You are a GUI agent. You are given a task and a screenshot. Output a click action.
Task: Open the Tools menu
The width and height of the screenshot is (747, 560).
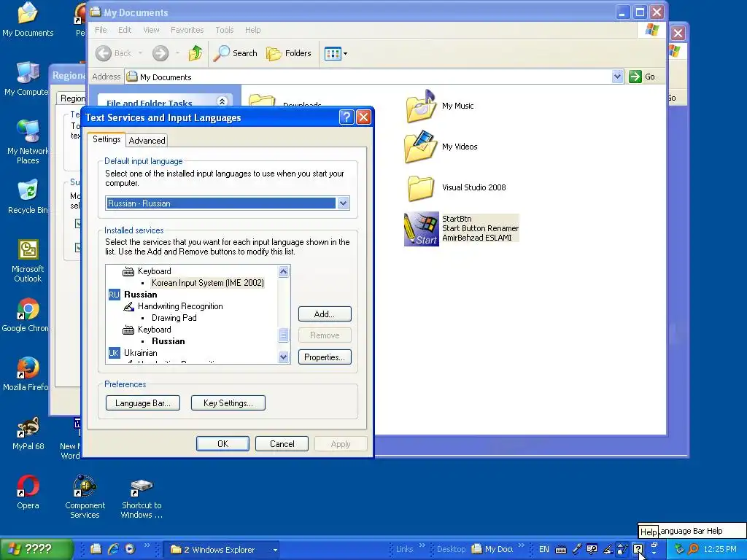(225, 30)
